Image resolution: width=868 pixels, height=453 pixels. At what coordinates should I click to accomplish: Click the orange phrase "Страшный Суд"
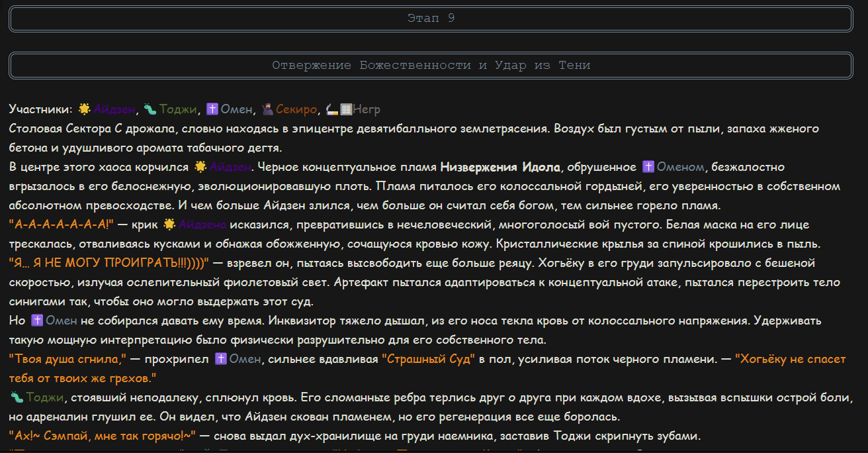(x=429, y=359)
